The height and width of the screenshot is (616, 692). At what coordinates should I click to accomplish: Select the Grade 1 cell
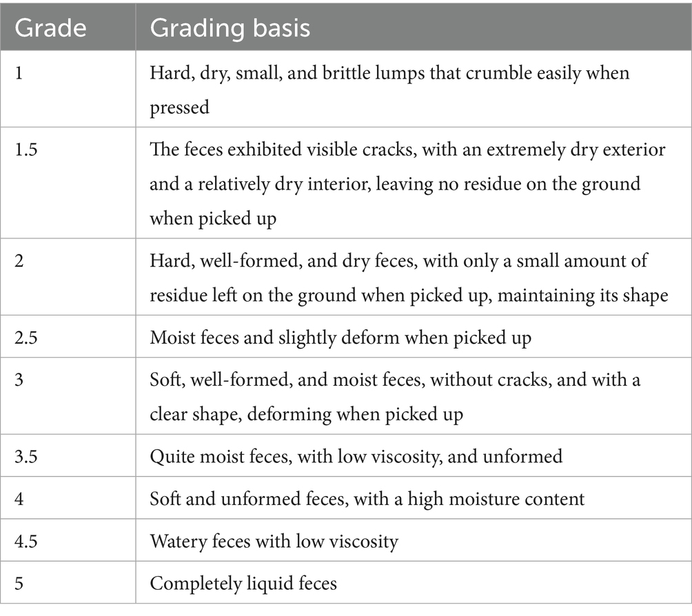coord(17,73)
